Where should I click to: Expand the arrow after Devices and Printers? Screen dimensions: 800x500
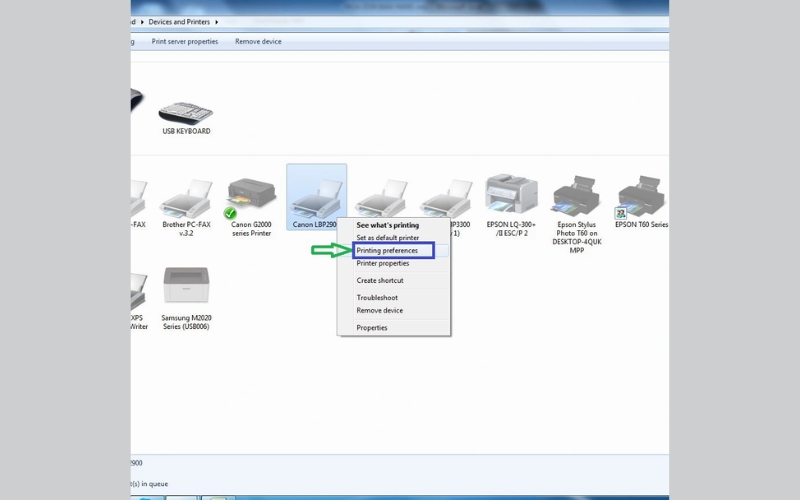pos(217,22)
